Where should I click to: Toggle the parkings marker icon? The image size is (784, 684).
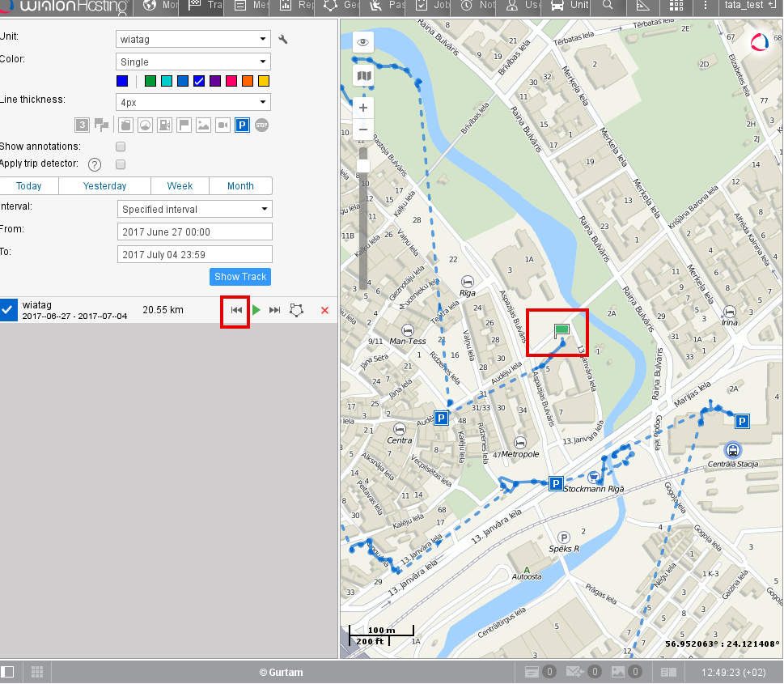241,125
